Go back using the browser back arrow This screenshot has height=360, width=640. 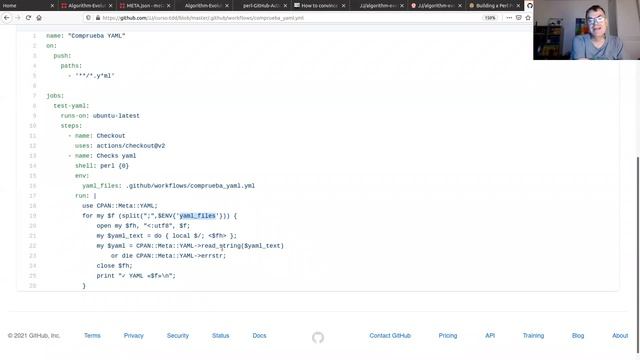click(7, 18)
